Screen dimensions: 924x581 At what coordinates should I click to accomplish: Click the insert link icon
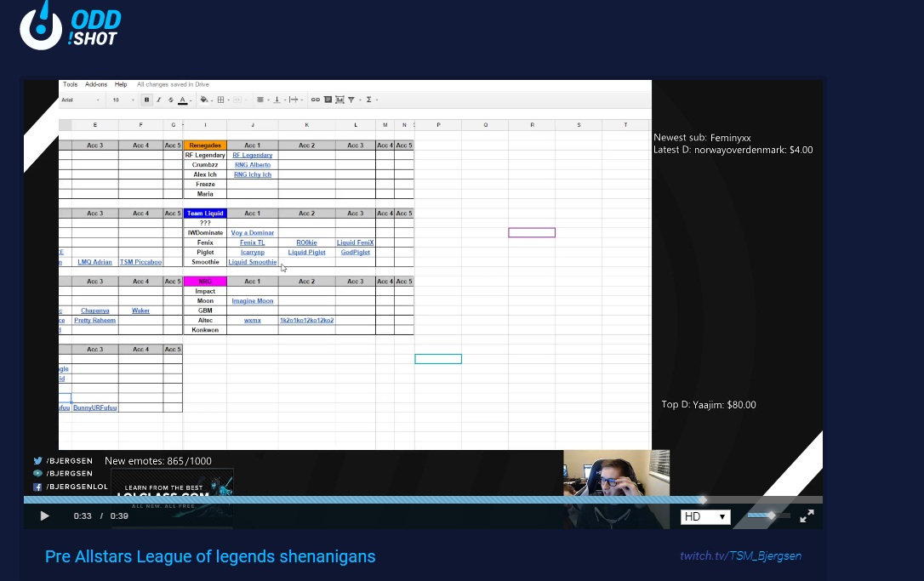tap(316, 100)
